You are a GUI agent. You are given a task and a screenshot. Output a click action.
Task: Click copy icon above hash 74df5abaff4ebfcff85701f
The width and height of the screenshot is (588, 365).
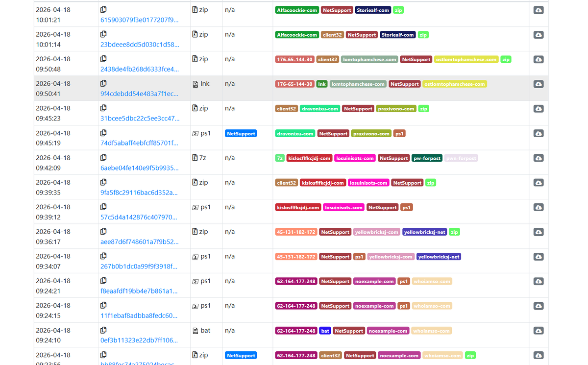[103, 133]
